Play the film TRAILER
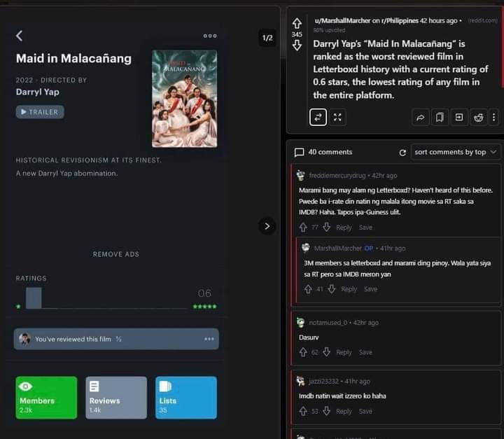The height and width of the screenshot is (439, 504). [x=40, y=112]
